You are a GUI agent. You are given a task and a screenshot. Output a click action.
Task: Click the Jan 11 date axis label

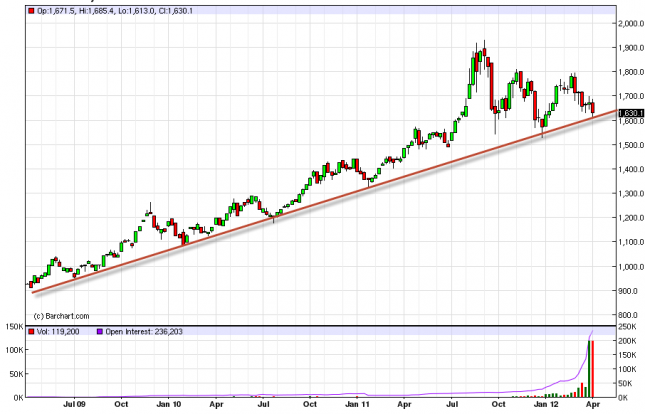[357, 405]
